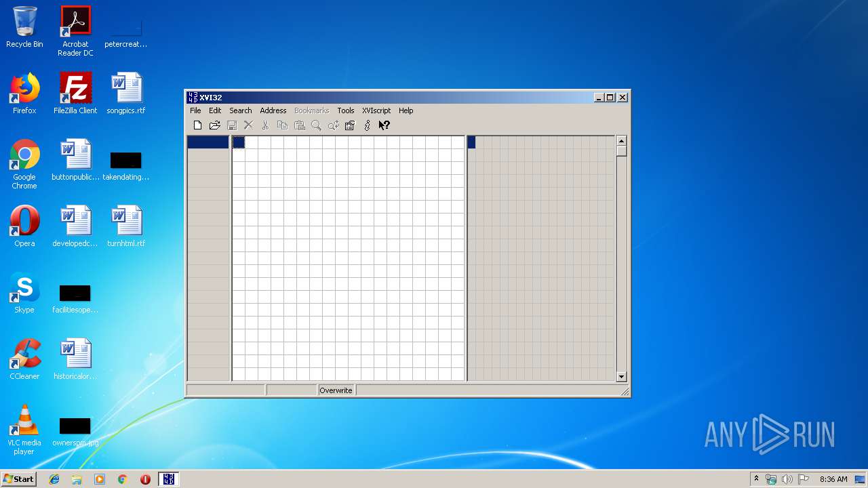868x488 pixels.
Task: Click the Copy toolbar icon
Action: [x=282, y=125]
